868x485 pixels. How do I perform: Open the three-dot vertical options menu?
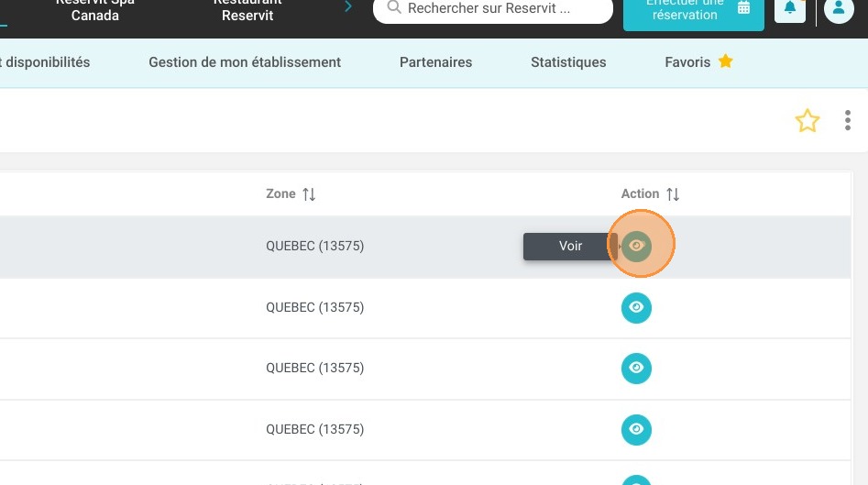pos(848,120)
